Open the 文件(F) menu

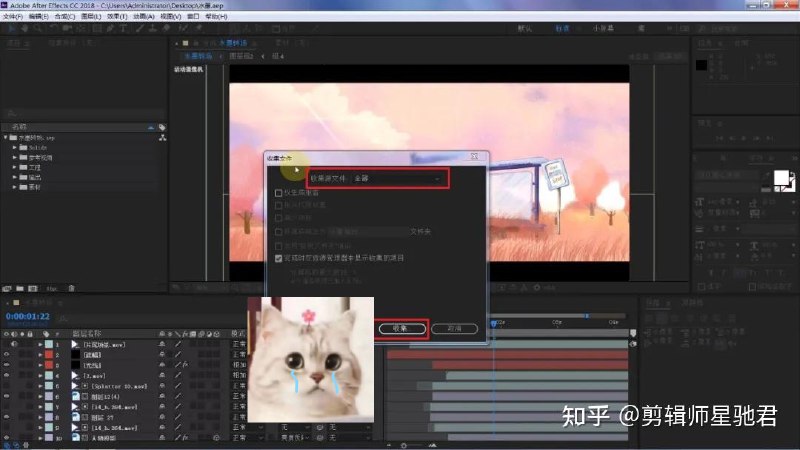tap(13, 16)
